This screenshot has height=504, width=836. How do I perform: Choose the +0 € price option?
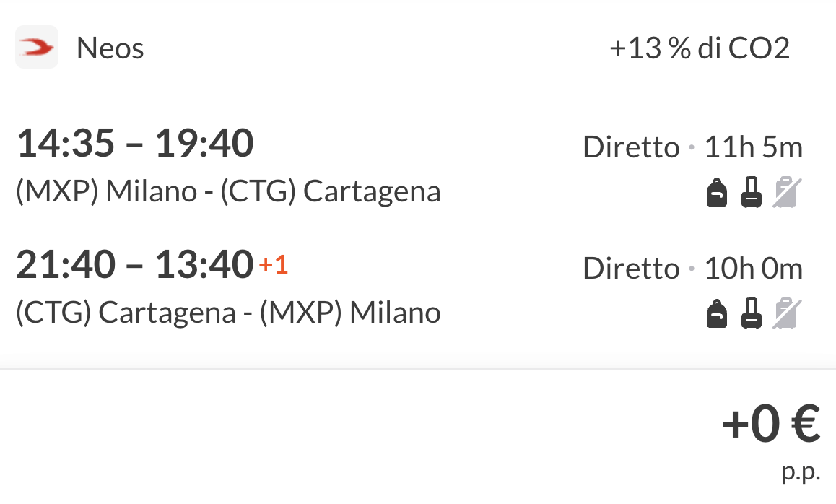point(770,425)
